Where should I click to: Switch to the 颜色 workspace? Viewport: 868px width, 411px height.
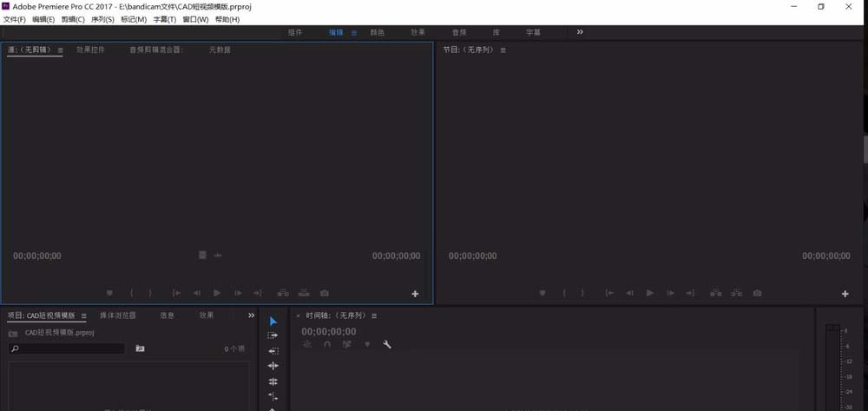pos(378,32)
